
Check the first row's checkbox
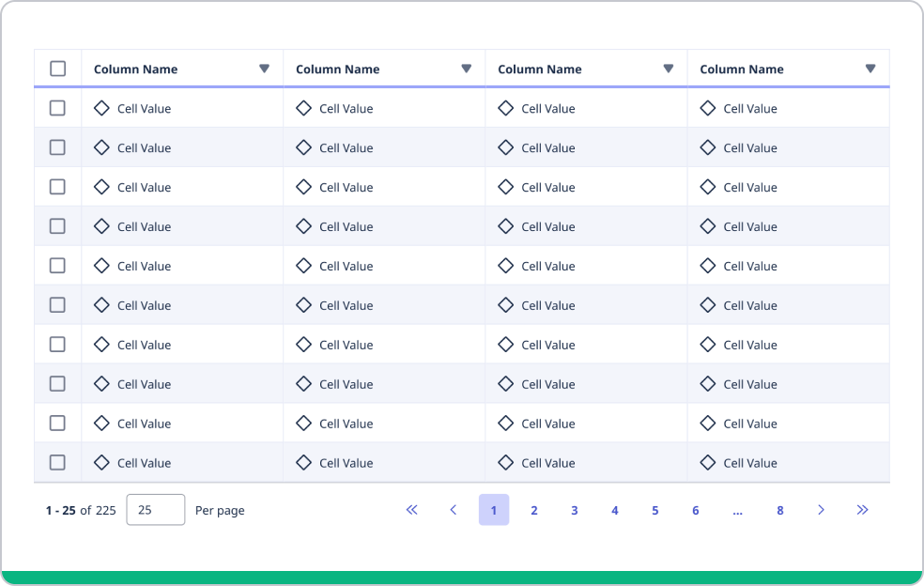pyautogui.click(x=58, y=108)
